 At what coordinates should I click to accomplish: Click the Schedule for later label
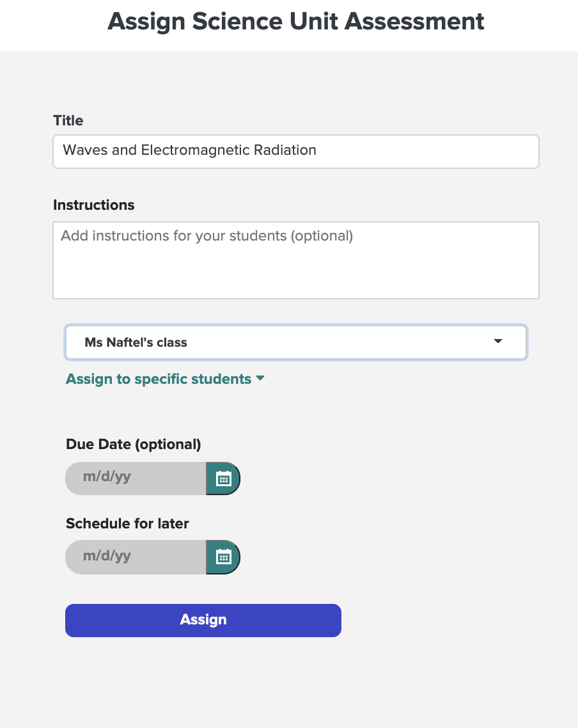(x=128, y=523)
